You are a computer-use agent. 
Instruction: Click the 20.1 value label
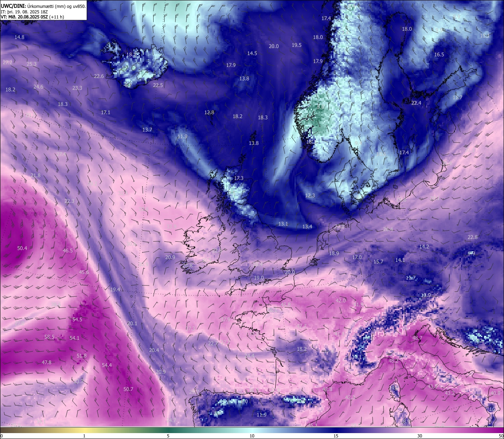click(132, 324)
